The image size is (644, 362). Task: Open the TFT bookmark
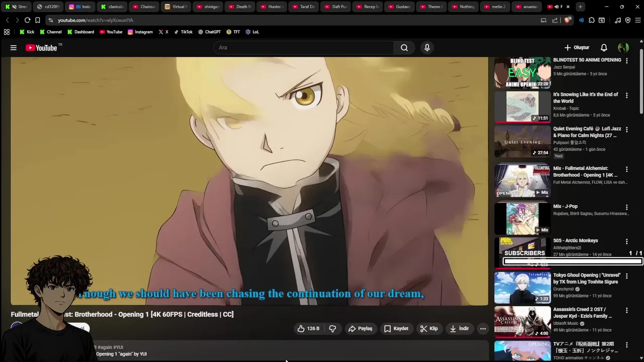tap(233, 32)
